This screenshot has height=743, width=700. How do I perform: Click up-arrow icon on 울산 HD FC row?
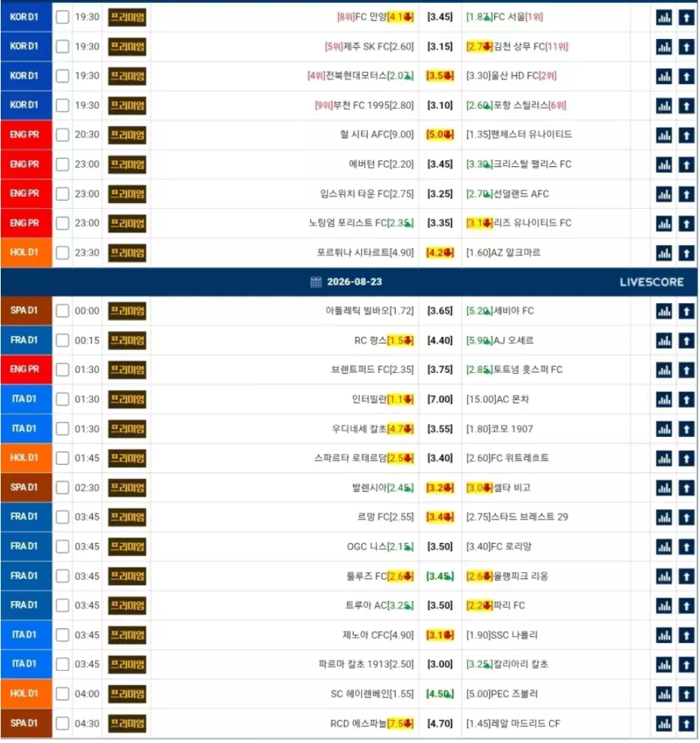pyautogui.click(x=687, y=77)
